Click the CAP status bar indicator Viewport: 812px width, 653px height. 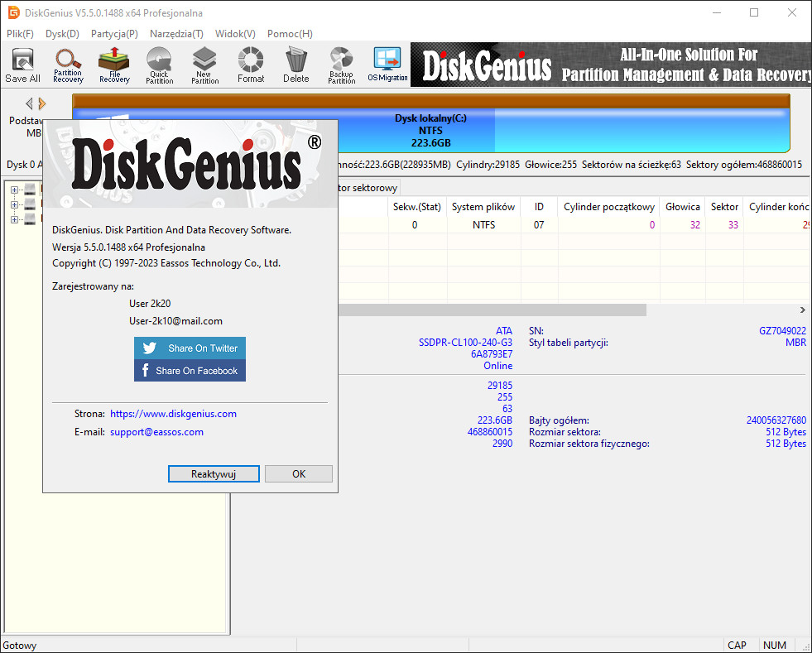point(737,646)
